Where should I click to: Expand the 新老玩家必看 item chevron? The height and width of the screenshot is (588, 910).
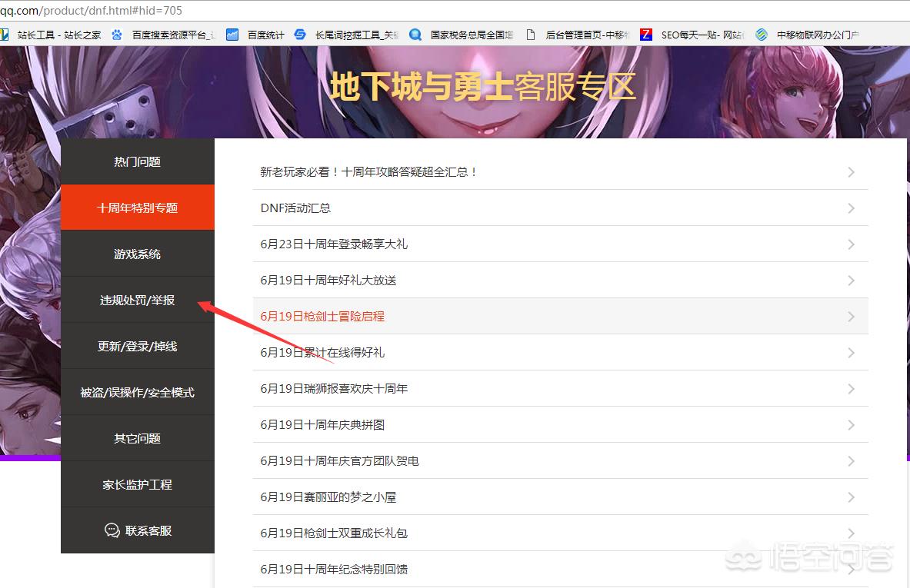(851, 172)
